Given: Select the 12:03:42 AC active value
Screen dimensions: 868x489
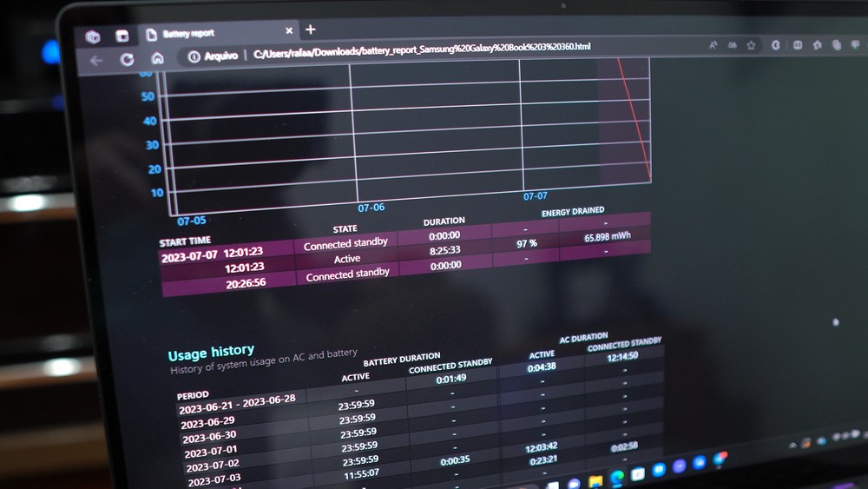Looking at the screenshot, I should tap(541, 447).
